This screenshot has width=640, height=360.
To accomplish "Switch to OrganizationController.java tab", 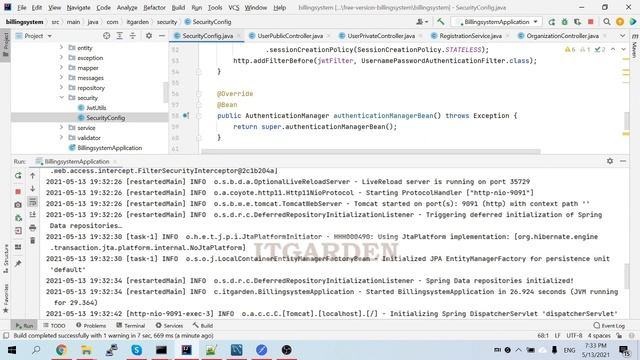I will 562,36.
